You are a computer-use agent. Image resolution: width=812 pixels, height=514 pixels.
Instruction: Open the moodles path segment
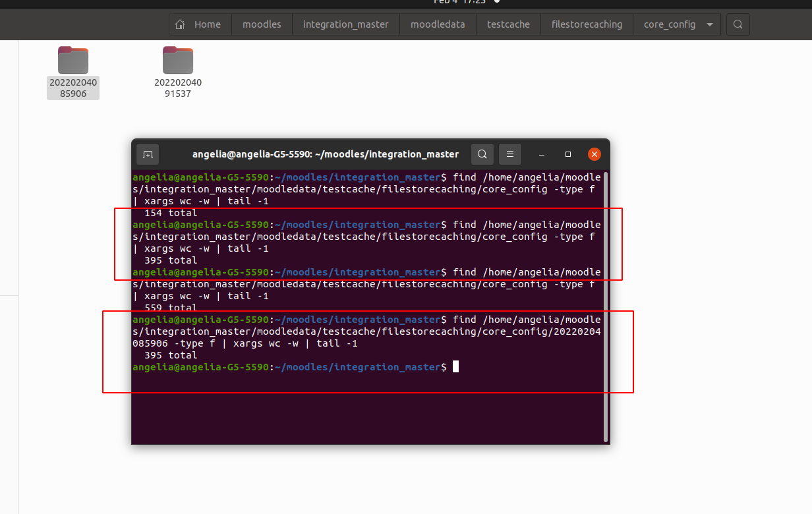tap(262, 24)
